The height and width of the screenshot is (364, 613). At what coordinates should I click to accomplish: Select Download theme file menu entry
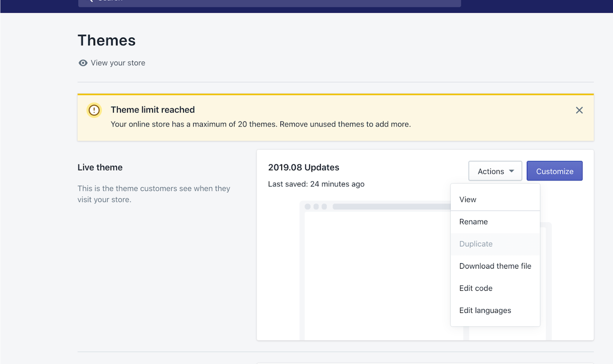[495, 266]
